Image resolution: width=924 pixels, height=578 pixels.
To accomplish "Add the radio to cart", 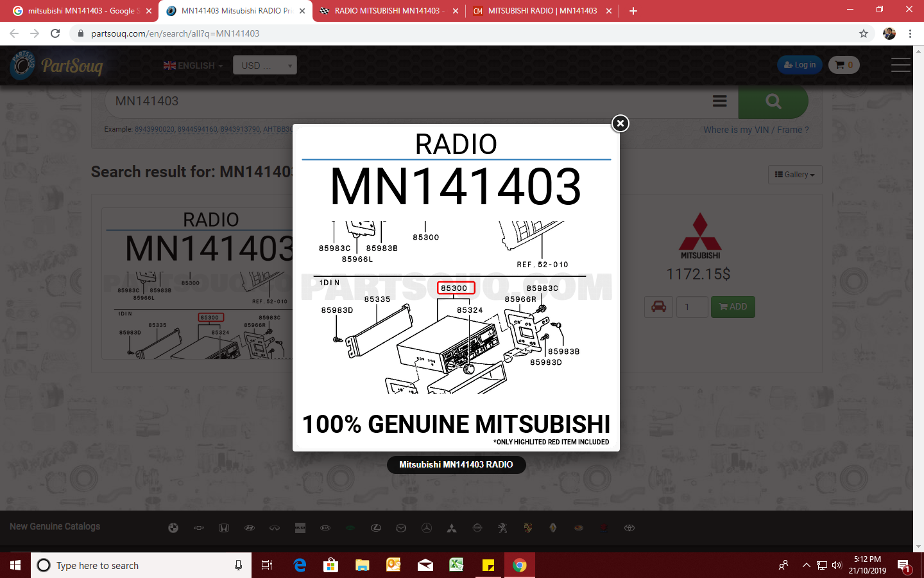I will click(733, 307).
